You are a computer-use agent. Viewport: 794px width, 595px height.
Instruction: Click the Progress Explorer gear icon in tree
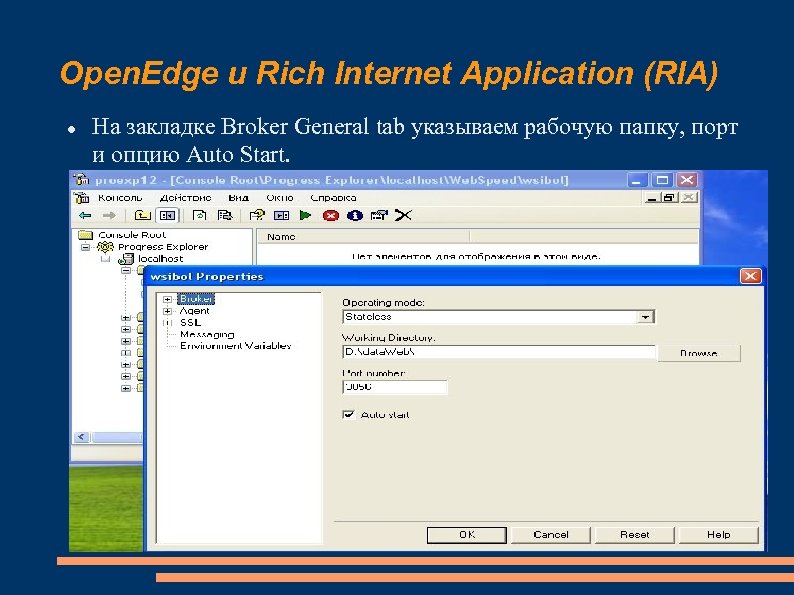coord(105,247)
